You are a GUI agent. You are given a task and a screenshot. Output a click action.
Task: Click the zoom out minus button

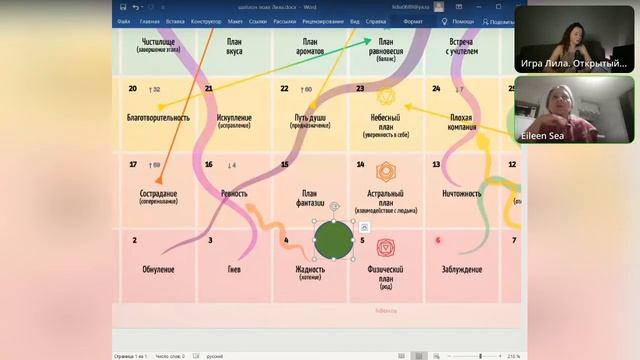click(449, 356)
